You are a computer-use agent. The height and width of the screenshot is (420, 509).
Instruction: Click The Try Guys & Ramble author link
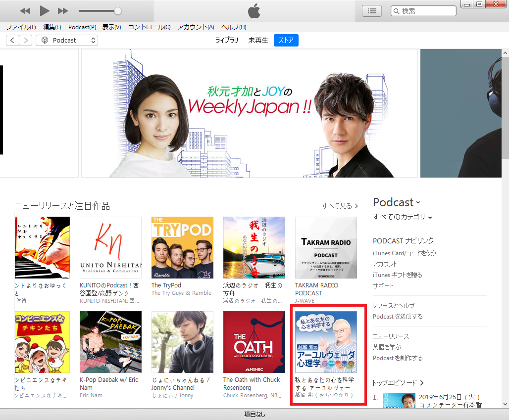coord(181,293)
